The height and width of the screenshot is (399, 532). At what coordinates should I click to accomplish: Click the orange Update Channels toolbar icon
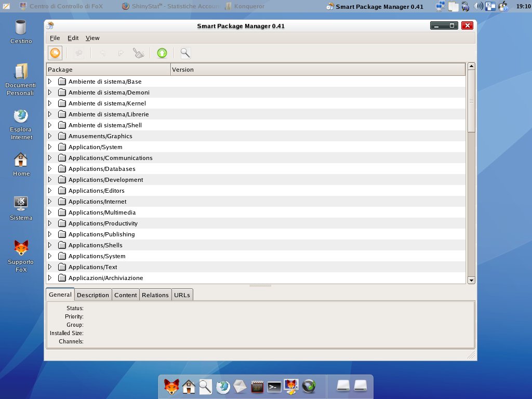point(55,53)
